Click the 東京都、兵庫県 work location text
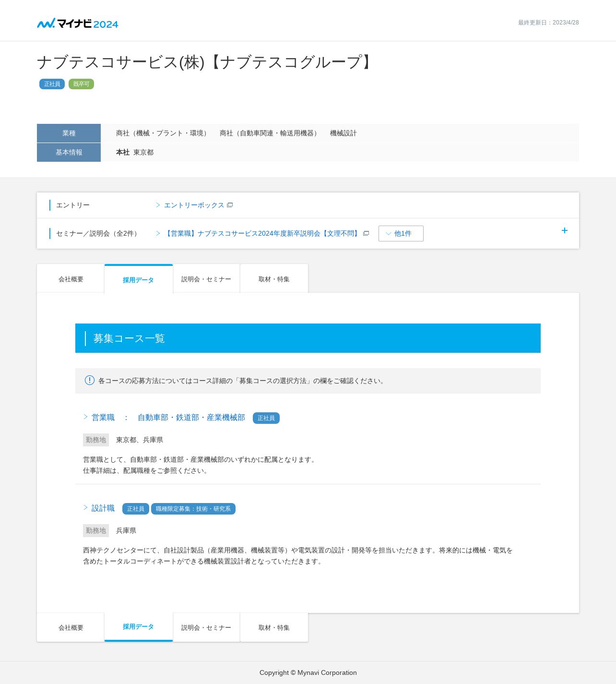 (140, 440)
